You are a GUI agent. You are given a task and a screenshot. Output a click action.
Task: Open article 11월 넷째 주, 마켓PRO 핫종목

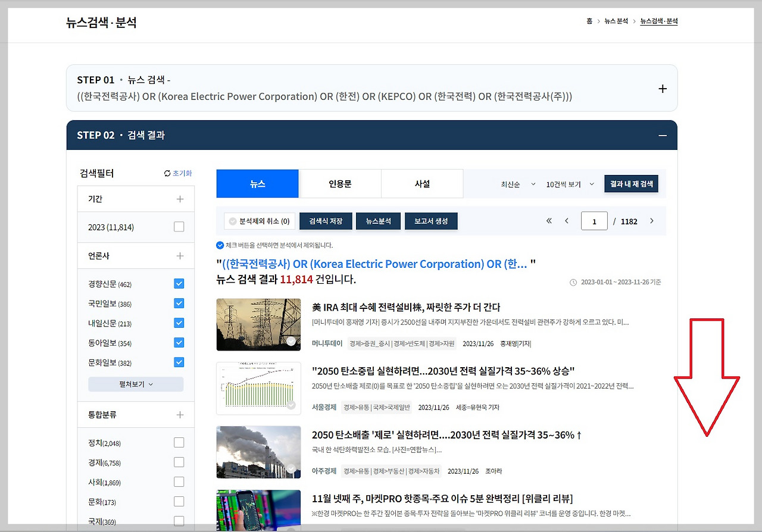(x=442, y=499)
